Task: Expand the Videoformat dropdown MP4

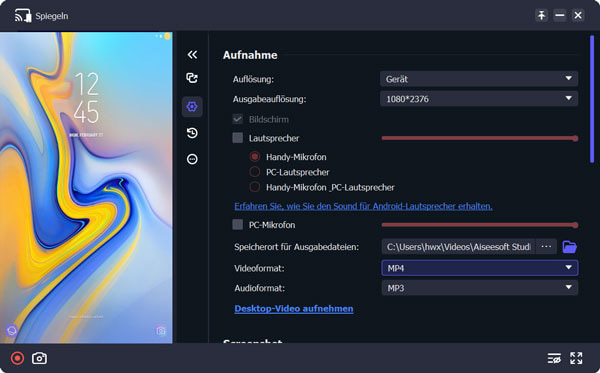Action: [x=479, y=268]
